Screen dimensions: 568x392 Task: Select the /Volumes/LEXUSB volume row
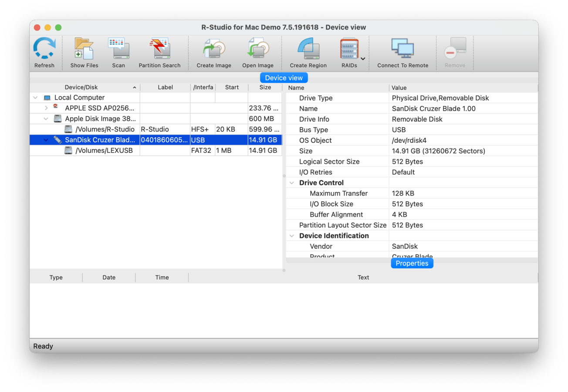pyautogui.click(x=104, y=151)
